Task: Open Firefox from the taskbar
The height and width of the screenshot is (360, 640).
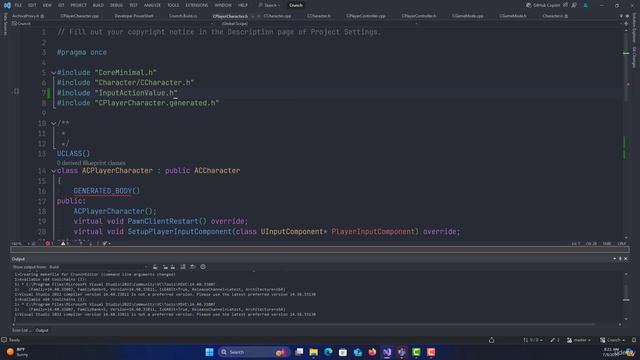Action: pos(372,352)
